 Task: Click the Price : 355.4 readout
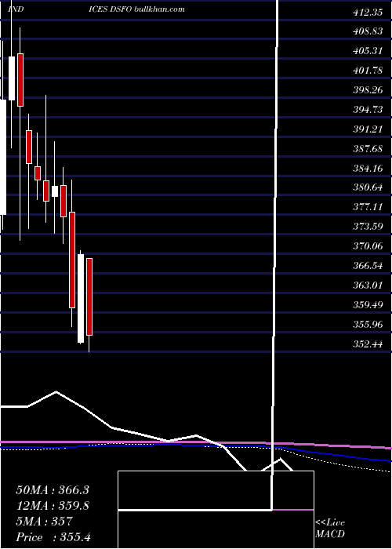click(x=53, y=537)
